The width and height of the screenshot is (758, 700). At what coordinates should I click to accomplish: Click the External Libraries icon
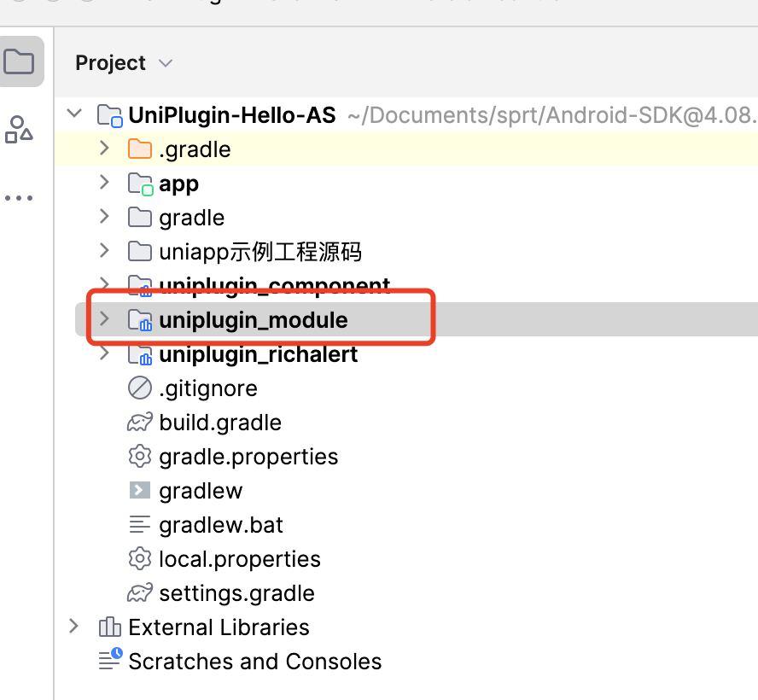click(109, 627)
